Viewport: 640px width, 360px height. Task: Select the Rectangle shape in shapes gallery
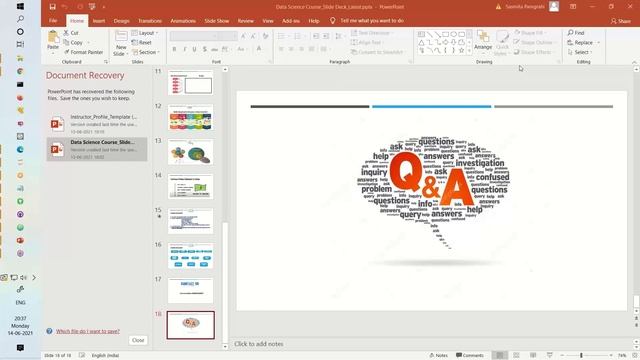[445, 34]
